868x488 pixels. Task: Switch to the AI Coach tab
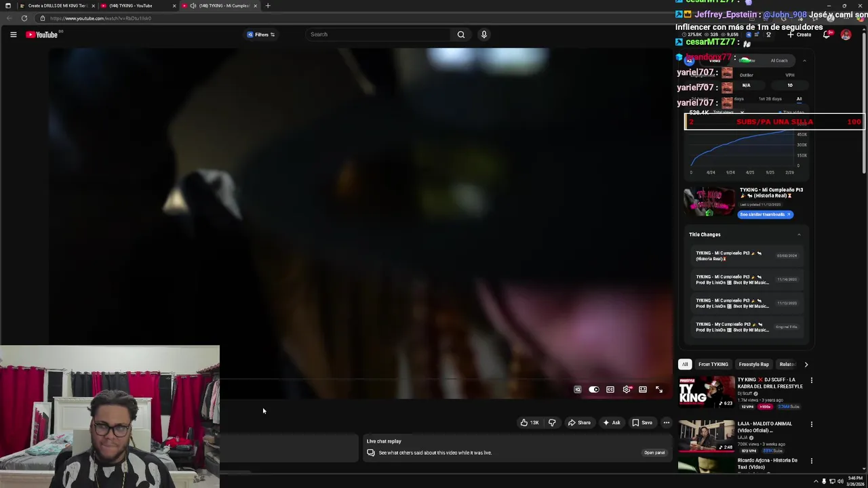click(779, 61)
